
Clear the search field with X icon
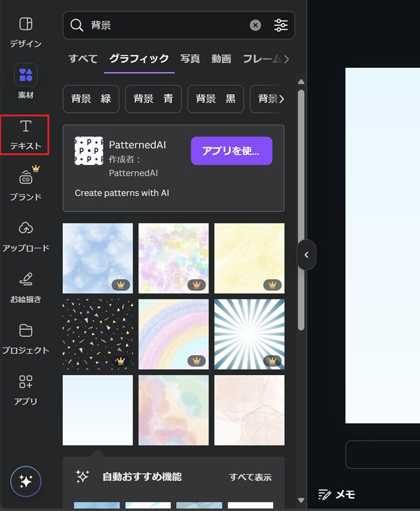(x=255, y=25)
